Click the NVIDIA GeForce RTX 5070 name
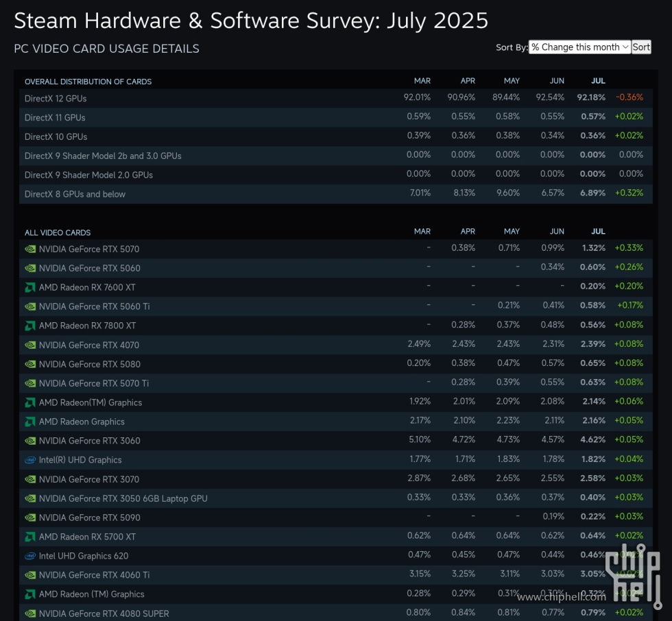Image resolution: width=672 pixels, height=621 pixels. point(89,249)
